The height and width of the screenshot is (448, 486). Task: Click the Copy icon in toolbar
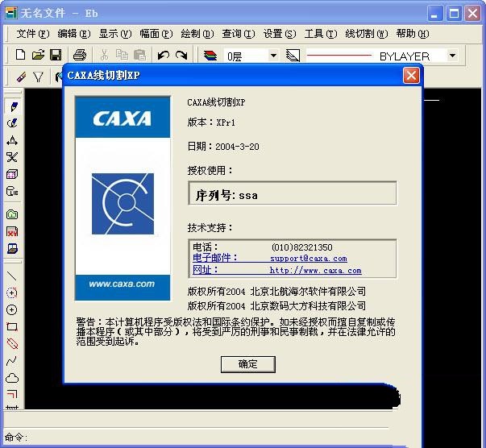122,55
